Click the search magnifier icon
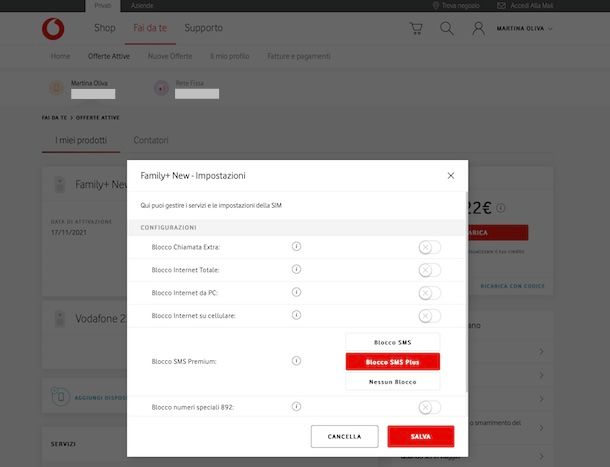This screenshot has height=467, width=610. tap(447, 28)
